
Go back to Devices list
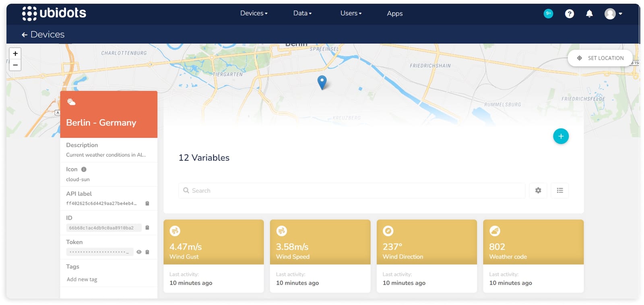click(x=43, y=35)
